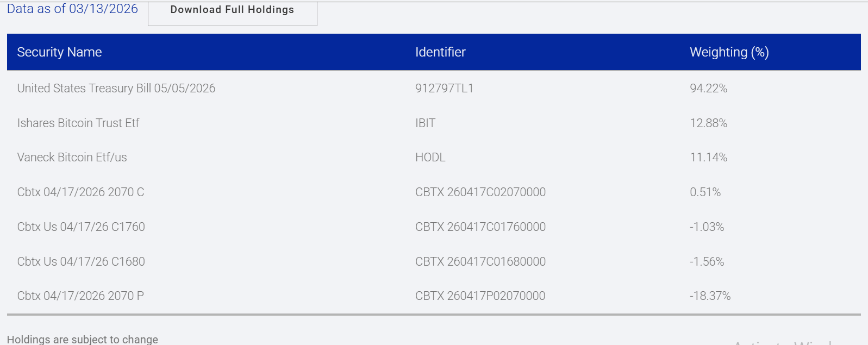Click the Weighting (%) column header

pos(729,52)
